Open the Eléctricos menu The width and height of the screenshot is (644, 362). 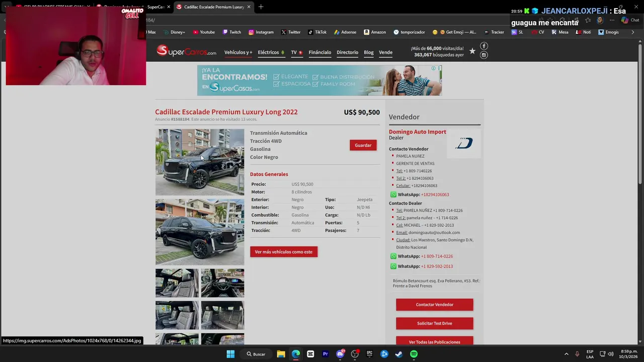pyautogui.click(x=271, y=52)
